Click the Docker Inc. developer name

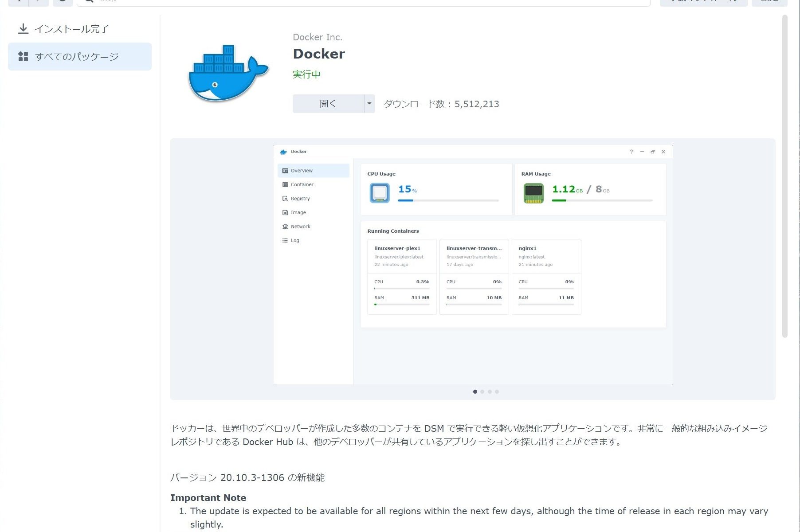pyautogui.click(x=318, y=37)
